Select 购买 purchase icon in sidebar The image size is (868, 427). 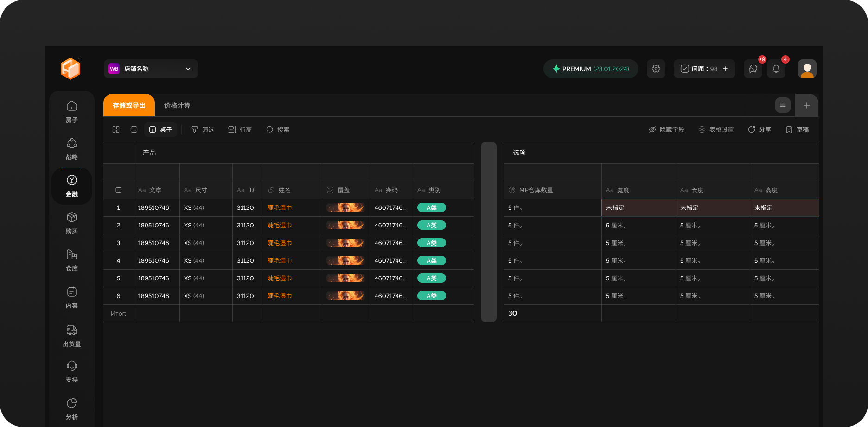[x=71, y=223]
